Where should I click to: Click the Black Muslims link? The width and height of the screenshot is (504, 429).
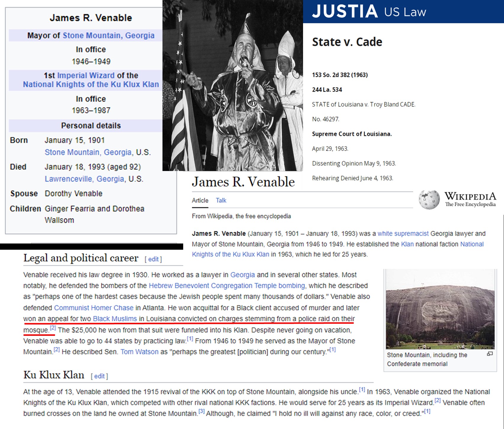(x=115, y=319)
